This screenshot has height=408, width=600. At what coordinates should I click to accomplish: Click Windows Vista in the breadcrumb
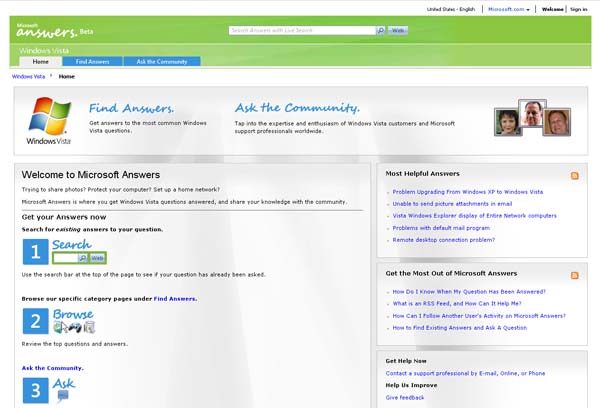coord(28,76)
